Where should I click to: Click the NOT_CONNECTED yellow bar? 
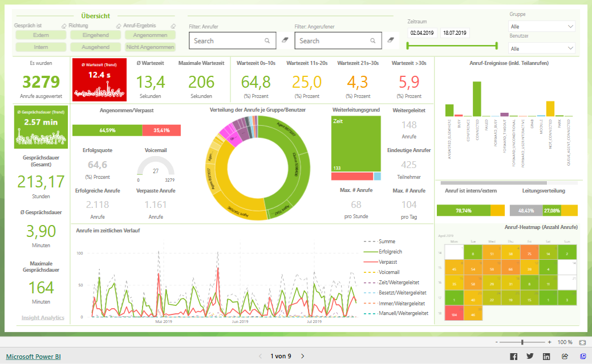pos(550,109)
